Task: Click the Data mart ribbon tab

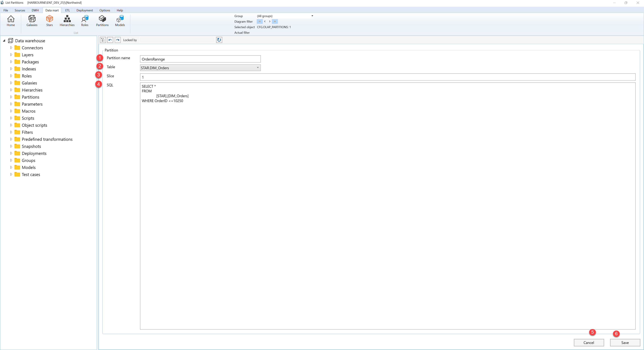Action: pyautogui.click(x=52, y=10)
